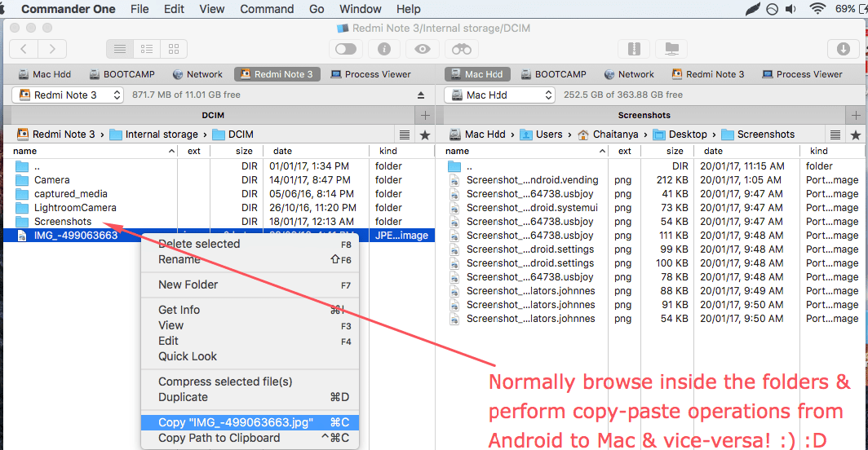Screen dimensions: 868x450
Task: Add a new tab in the left panel
Action: click(425, 115)
